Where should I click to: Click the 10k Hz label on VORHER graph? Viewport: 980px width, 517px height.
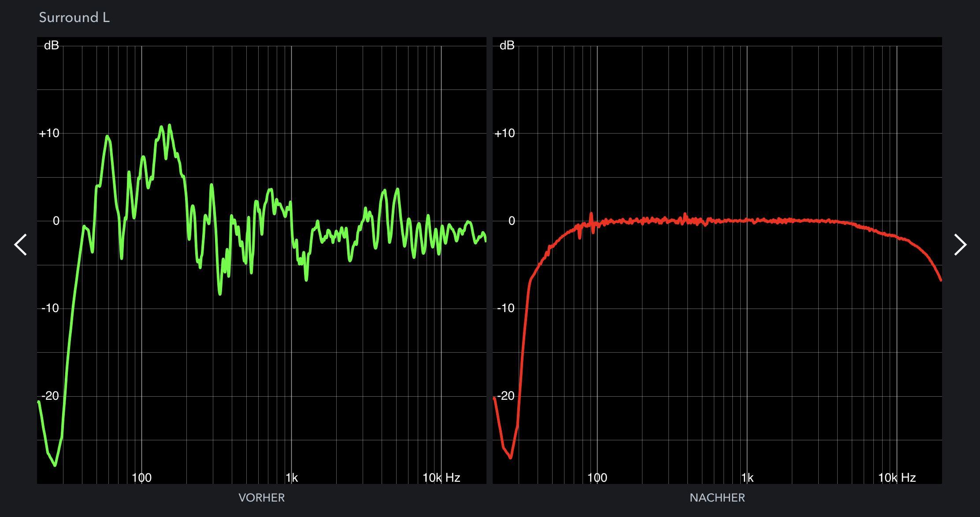pos(441,478)
